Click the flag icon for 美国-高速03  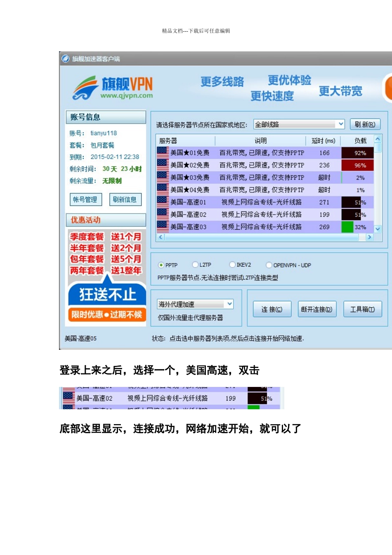(x=163, y=227)
